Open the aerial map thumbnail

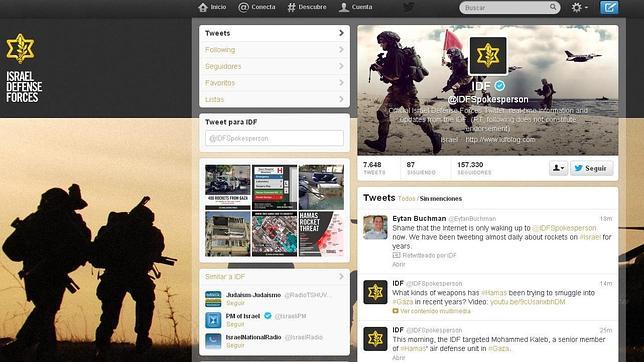(274, 234)
